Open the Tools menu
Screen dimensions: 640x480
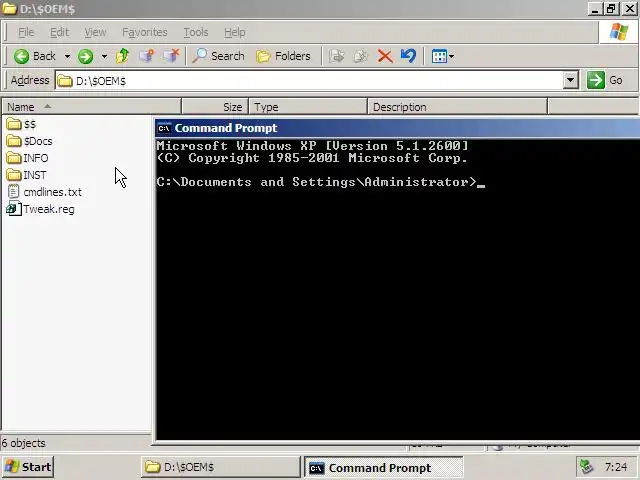(x=196, y=32)
